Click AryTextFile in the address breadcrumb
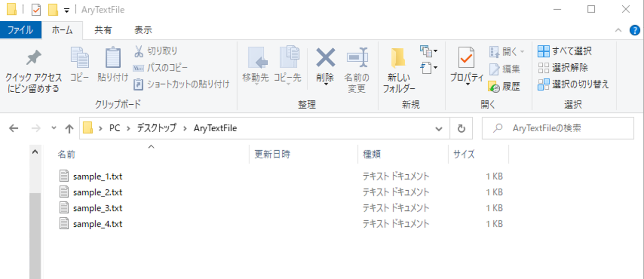This screenshot has height=279, width=644. 215,128
